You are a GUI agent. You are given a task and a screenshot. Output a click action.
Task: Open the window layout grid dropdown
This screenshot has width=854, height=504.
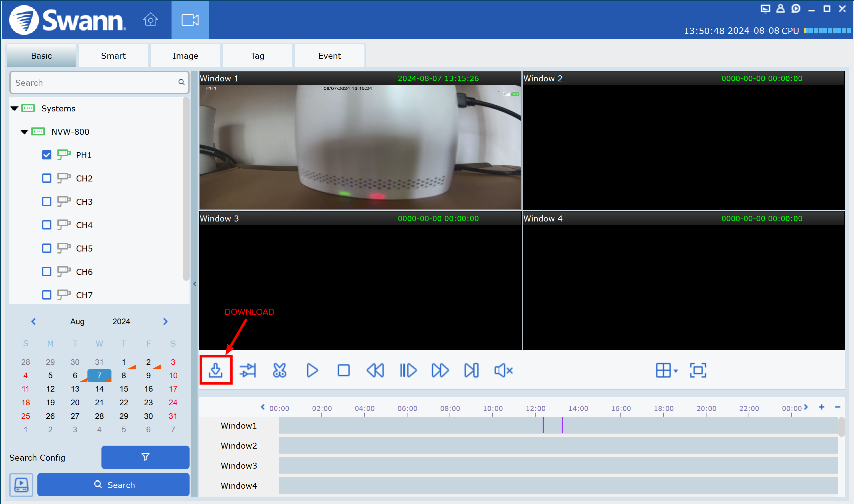pyautogui.click(x=666, y=370)
